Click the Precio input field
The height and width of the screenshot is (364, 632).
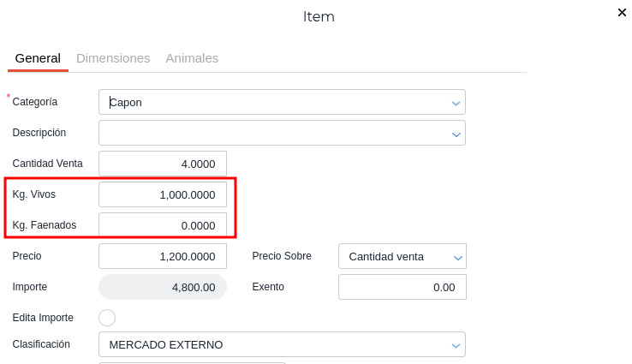163,256
